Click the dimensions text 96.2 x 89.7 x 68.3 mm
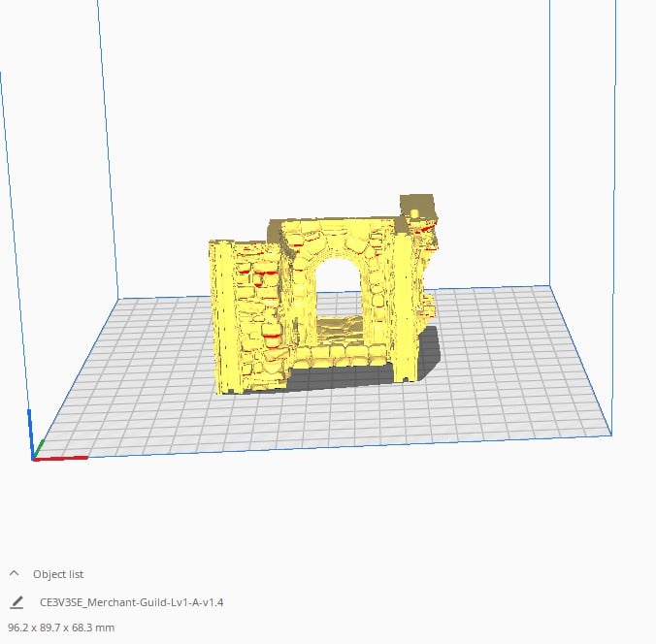Viewport: 656px width, 644px height. [x=61, y=628]
